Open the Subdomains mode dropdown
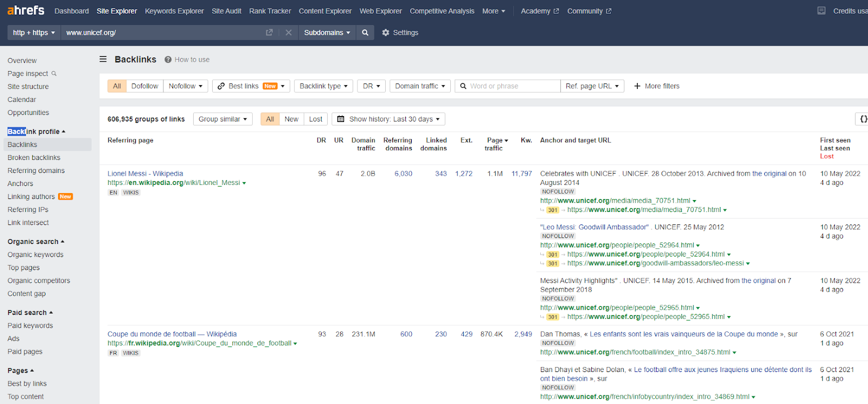Viewport: 868px width, 404px height. pos(327,33)
